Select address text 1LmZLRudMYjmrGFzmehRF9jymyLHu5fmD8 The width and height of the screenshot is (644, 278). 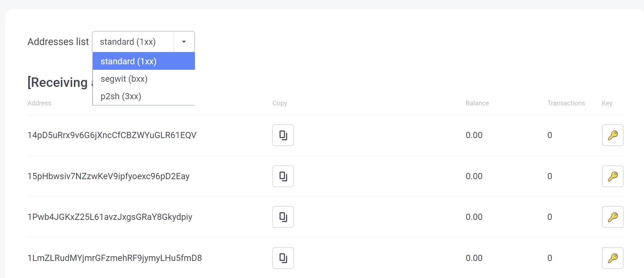coord(115,258)
